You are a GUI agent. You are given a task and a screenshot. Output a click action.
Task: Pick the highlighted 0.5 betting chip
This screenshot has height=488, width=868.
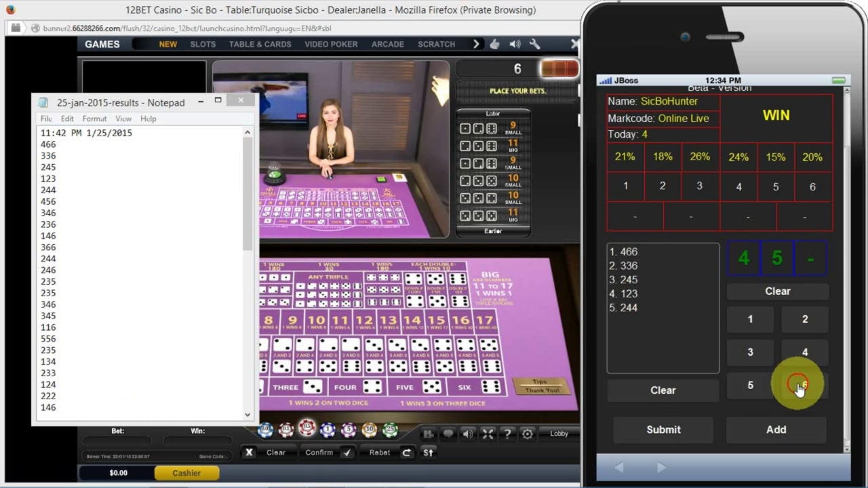point(307,428)
